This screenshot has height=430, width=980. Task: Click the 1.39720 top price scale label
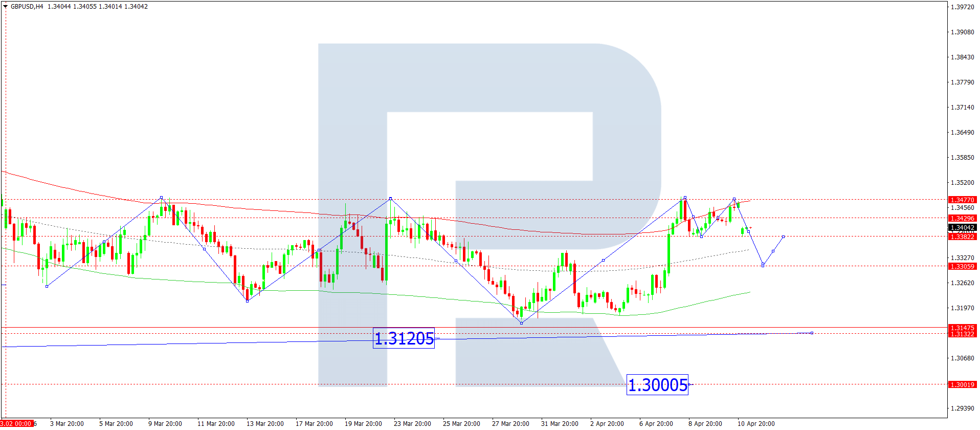point(962,7)
